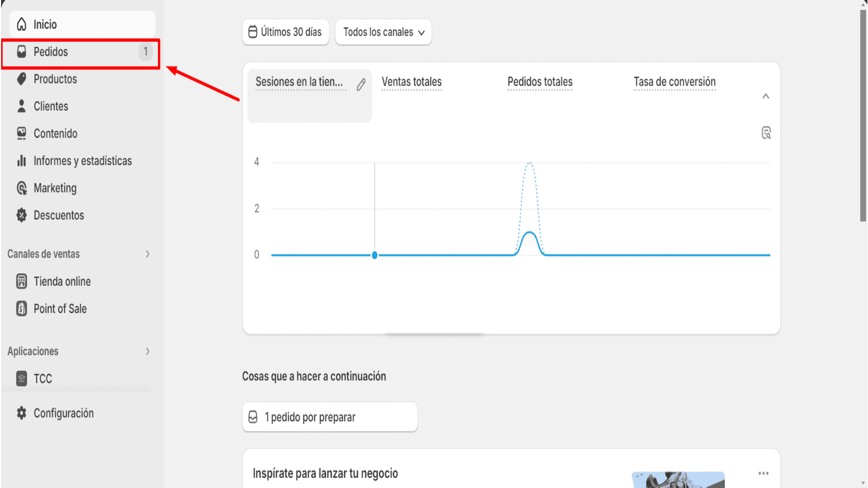Edit the Sesiones metric with the pencil icon

(361, 84)
